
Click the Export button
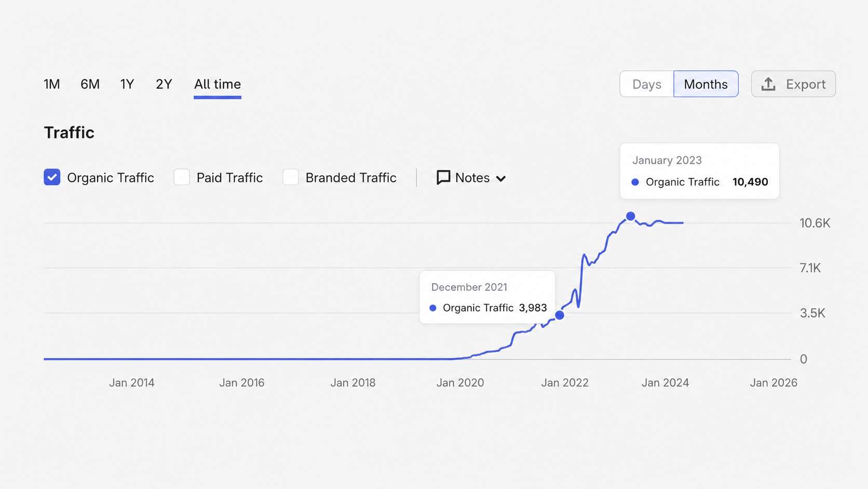(793, 84)
